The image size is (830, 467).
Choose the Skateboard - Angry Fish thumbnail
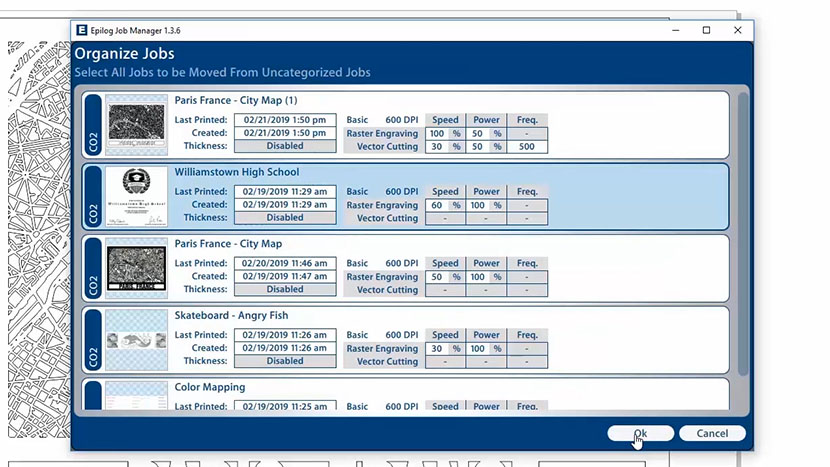point(136,340)
